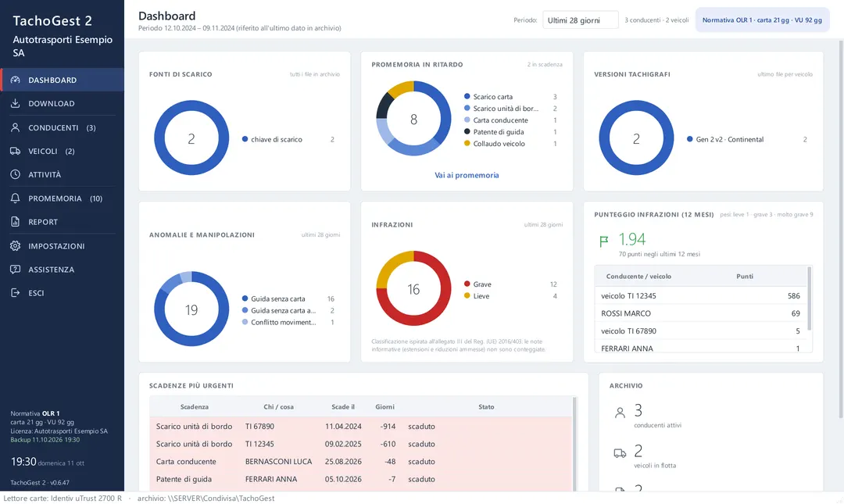
Task: Click 'Stato' column header
Action: point(486,407)
